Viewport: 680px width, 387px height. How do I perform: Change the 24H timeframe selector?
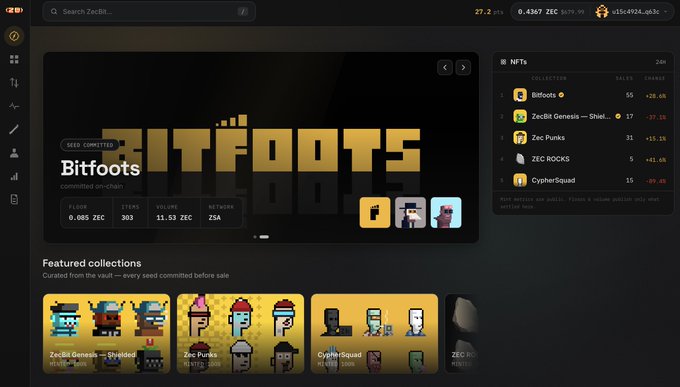(660, 62)
